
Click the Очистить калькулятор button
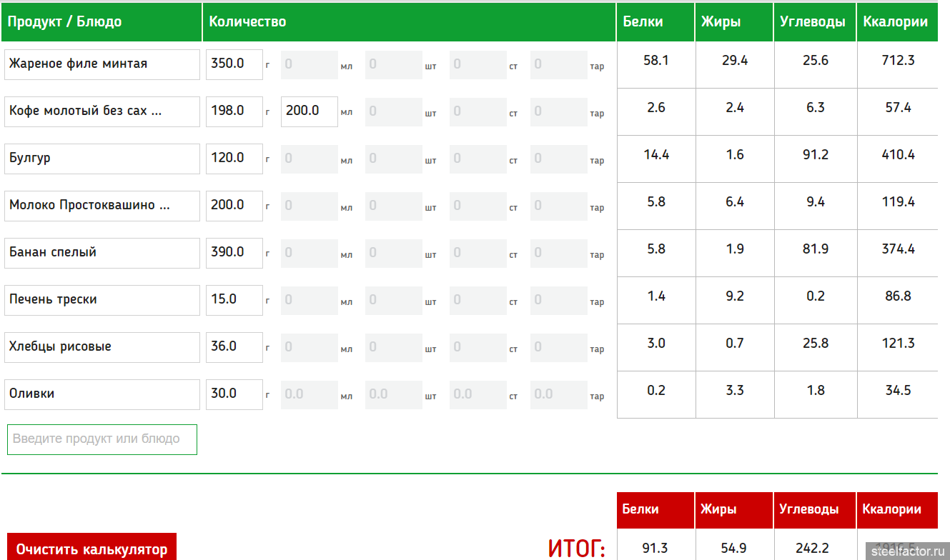tap(91, 548)
